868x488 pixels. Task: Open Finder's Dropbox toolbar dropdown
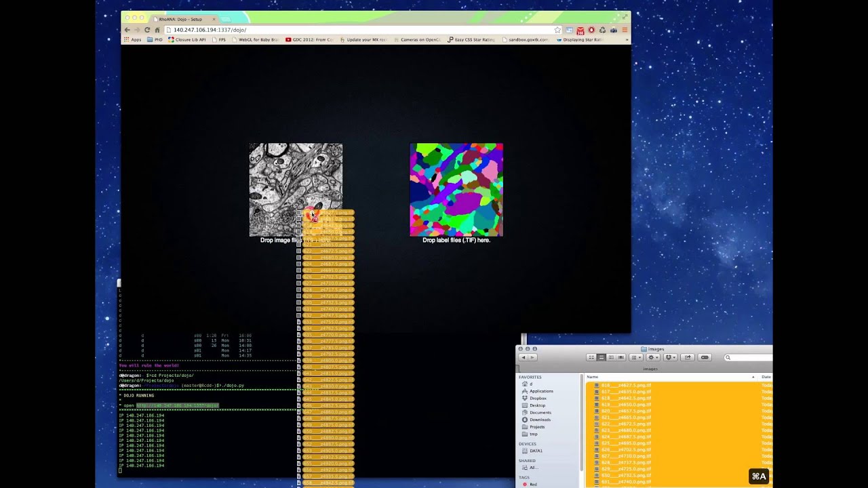click(671, 357)
